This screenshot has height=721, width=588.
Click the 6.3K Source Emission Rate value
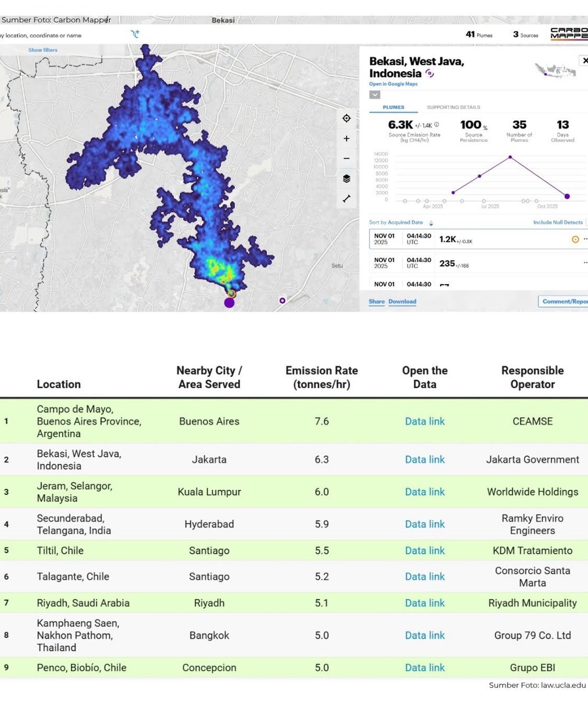click(x=400, y=125)
